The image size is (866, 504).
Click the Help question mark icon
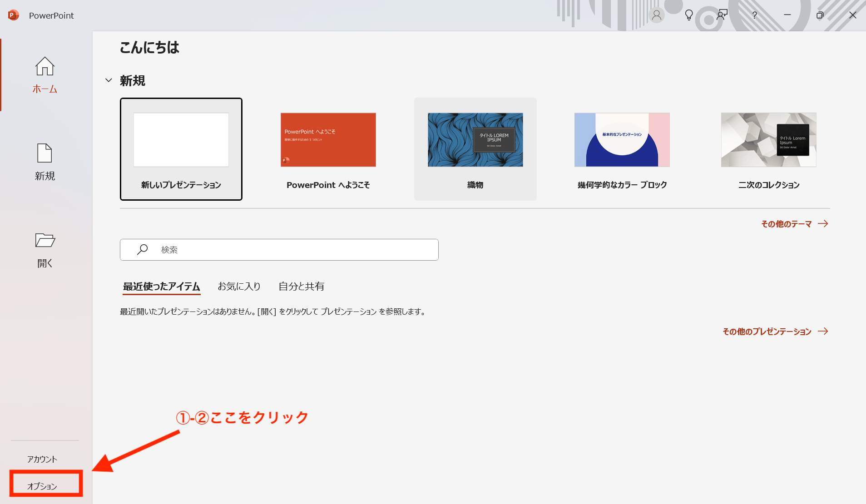[x=754, y=15]
